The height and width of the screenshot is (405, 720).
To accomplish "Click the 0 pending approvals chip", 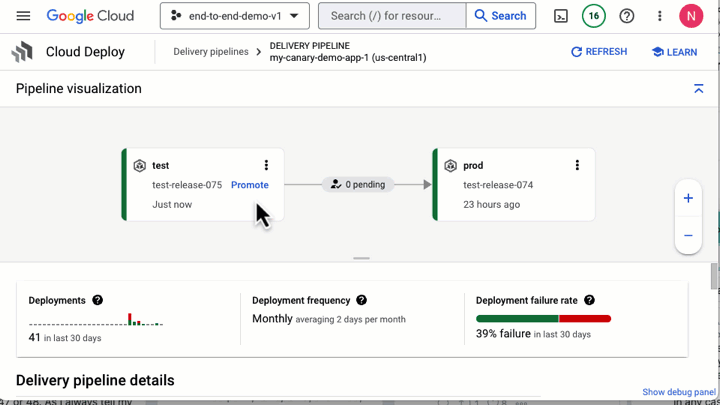I will [358, 184].
